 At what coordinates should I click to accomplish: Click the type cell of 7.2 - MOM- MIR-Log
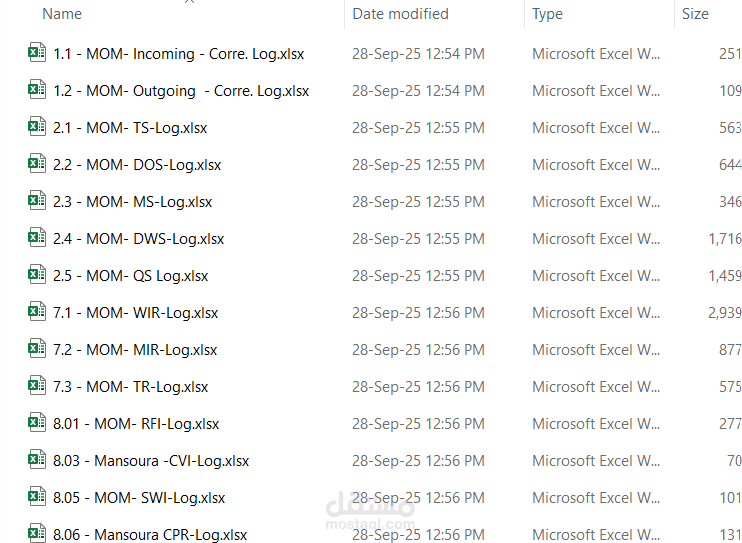coord(596,350)
